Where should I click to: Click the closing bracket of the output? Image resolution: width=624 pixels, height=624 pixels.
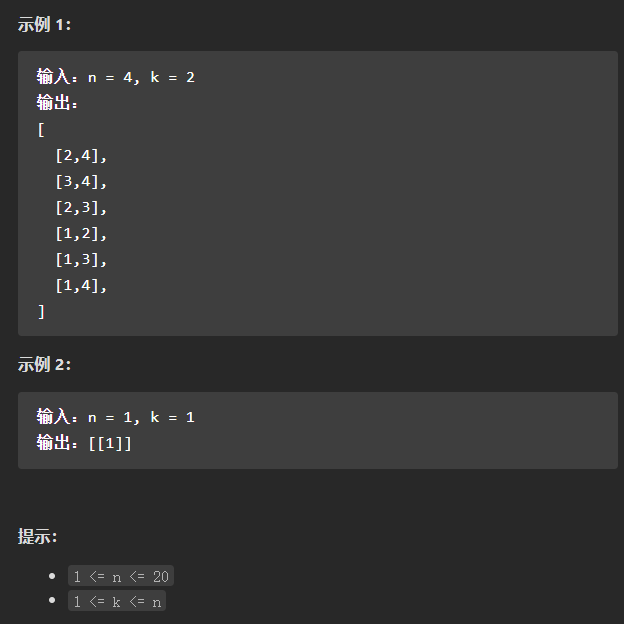41,311
